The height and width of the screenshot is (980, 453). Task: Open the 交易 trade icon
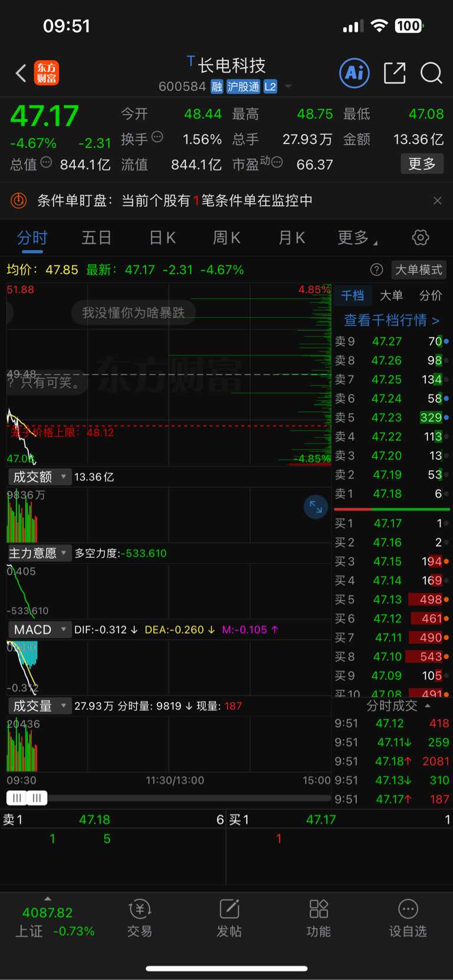[x=140, y=919]
